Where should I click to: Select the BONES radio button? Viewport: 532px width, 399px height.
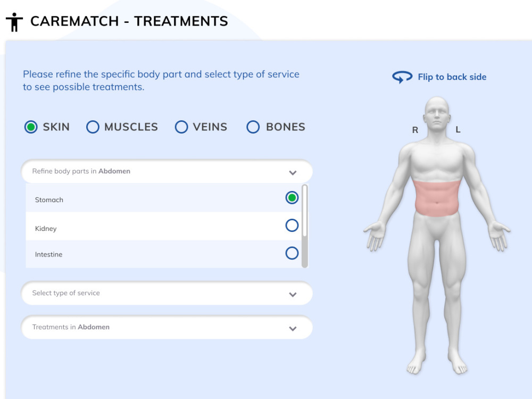253,127
